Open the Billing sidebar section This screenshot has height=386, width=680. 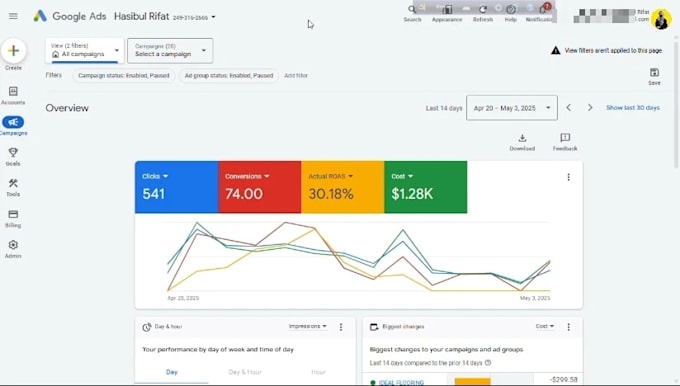tap(13, 218)
